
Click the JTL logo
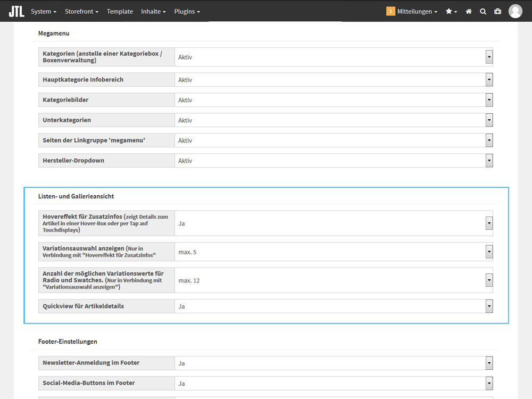click(16, 11)
